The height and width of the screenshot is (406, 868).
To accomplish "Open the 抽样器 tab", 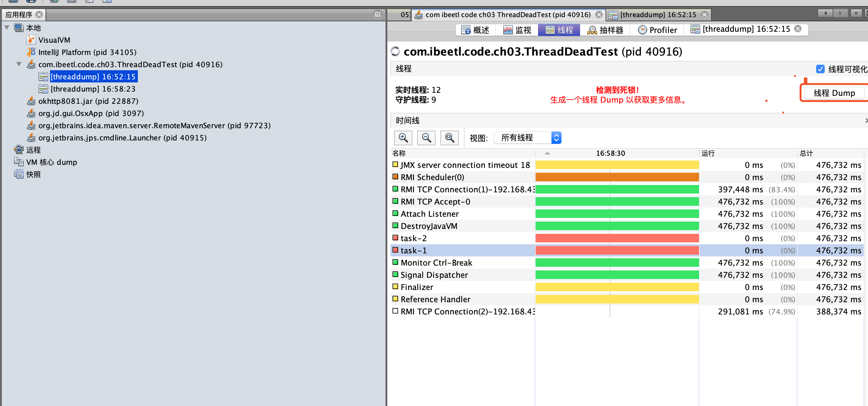I will click(x=605, y=30).
